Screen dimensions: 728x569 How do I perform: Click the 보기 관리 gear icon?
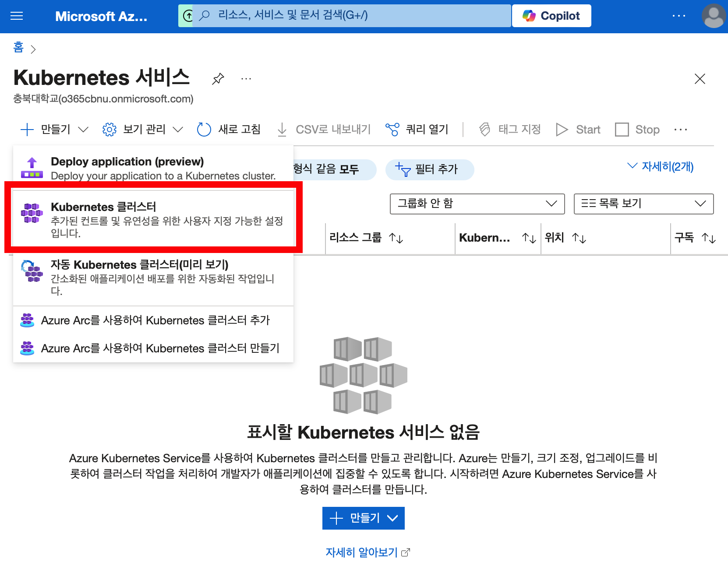click(x=110, y=130)
